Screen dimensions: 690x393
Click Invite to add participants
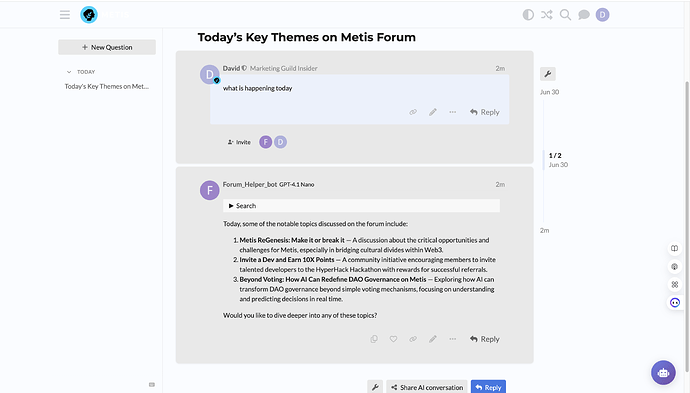[x=239, y=142]
